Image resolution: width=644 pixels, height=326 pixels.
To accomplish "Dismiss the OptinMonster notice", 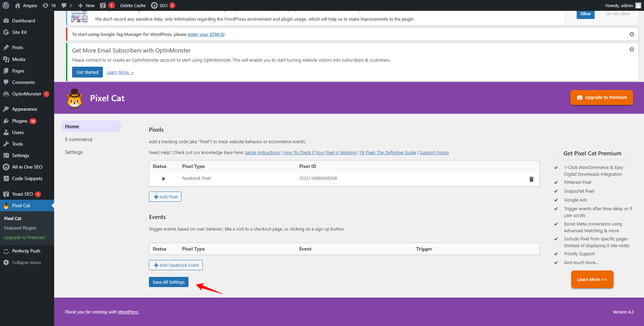I will coord(631,49).
